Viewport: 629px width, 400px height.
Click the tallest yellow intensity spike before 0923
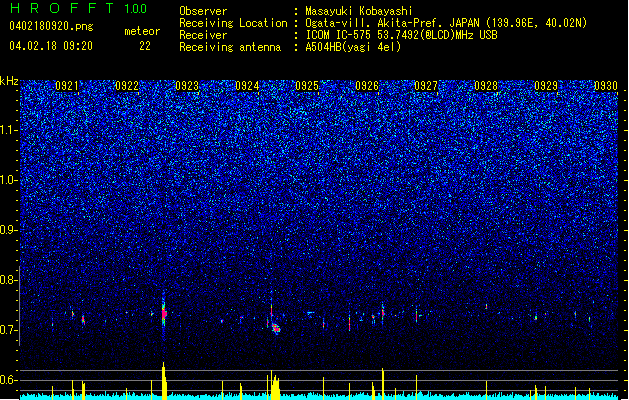pos(164,381)
